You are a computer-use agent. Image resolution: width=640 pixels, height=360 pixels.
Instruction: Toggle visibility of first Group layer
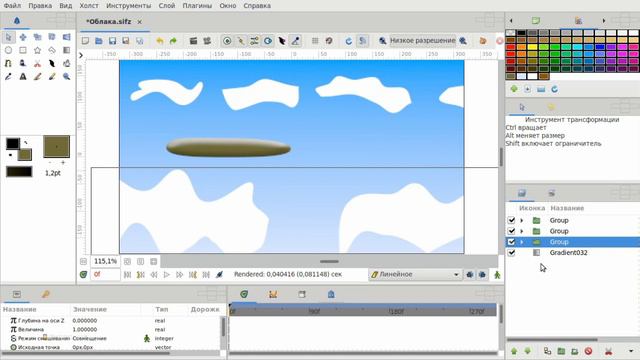point(511,220)
